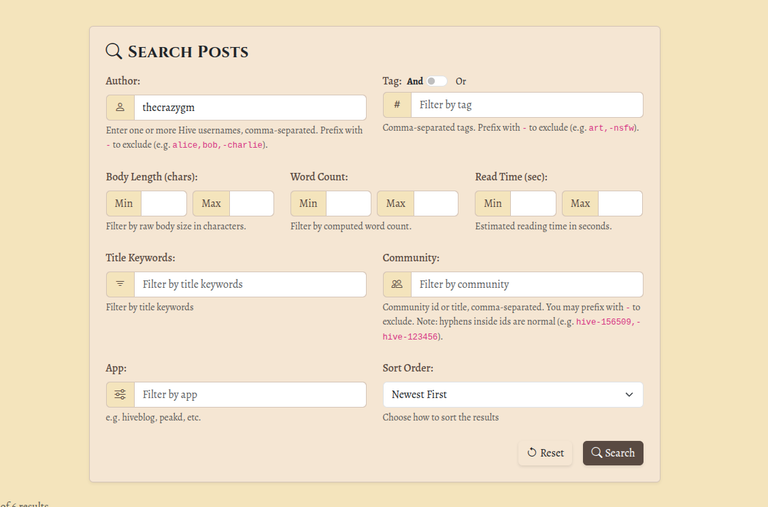
Task: Focus the Read Time Max input
Action: pos(620,203)
